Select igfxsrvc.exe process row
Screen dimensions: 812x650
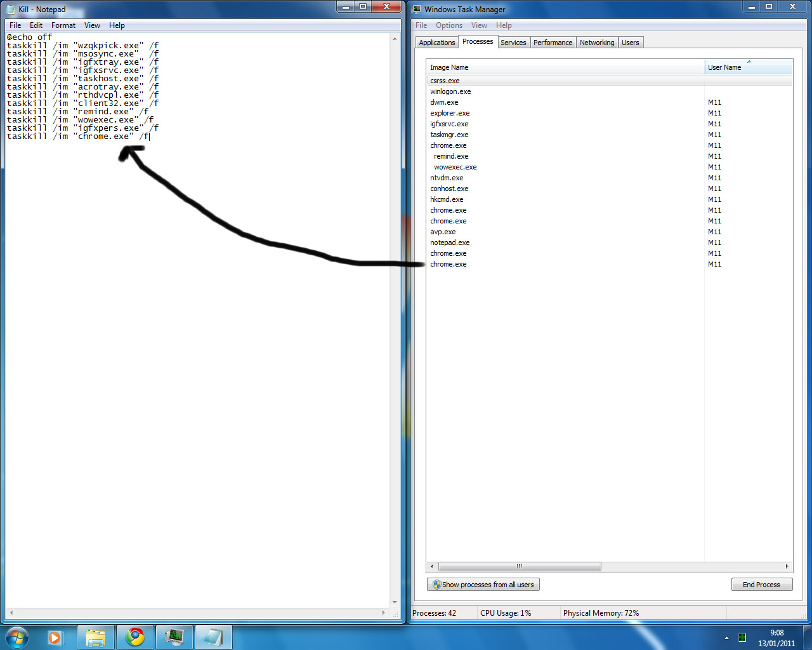click(609, 124)
